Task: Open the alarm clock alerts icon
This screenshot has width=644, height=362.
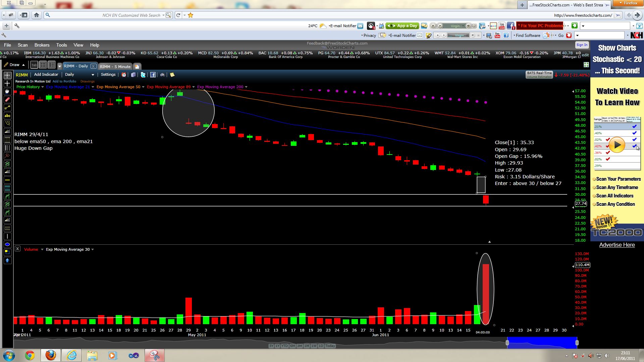Action: click(x=124, y=75)
